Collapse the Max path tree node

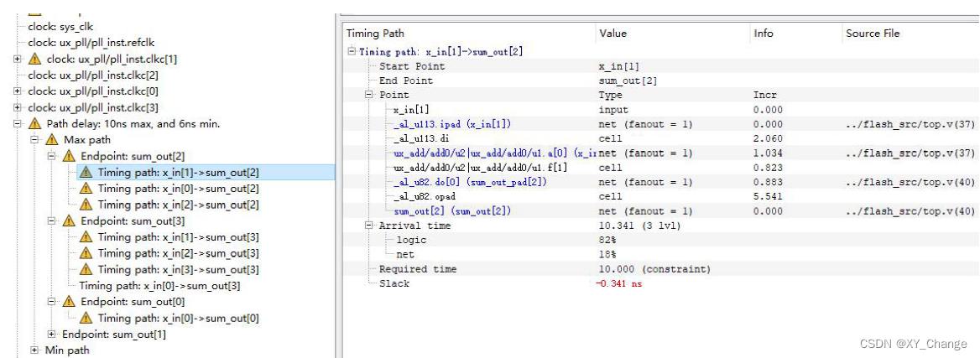coord(34,140)
